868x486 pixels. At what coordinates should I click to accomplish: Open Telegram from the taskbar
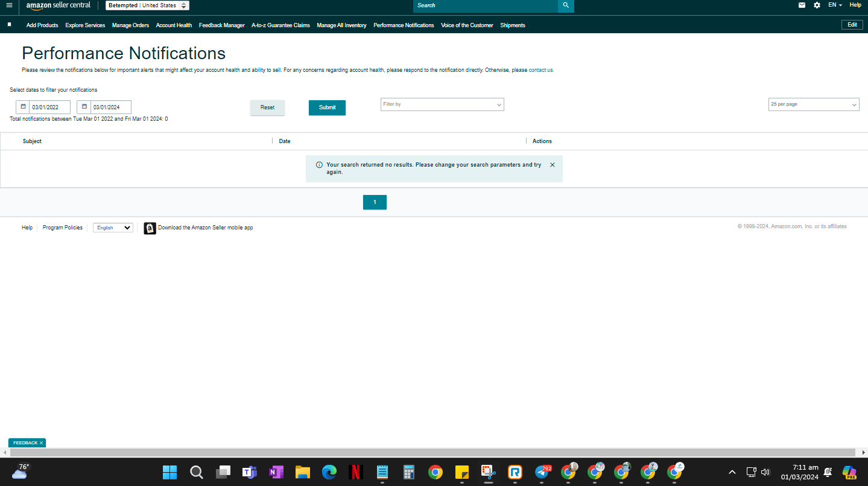542,472
